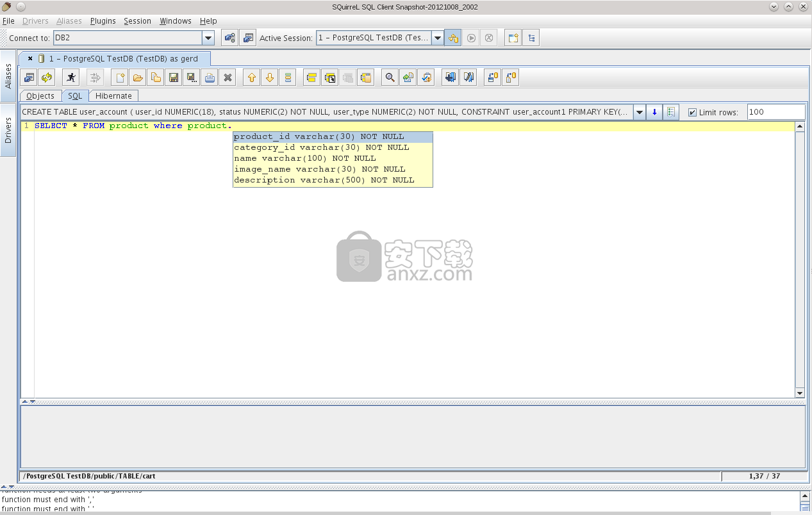Click the SQL editor's scroll-down arrow

click(800, 393)
